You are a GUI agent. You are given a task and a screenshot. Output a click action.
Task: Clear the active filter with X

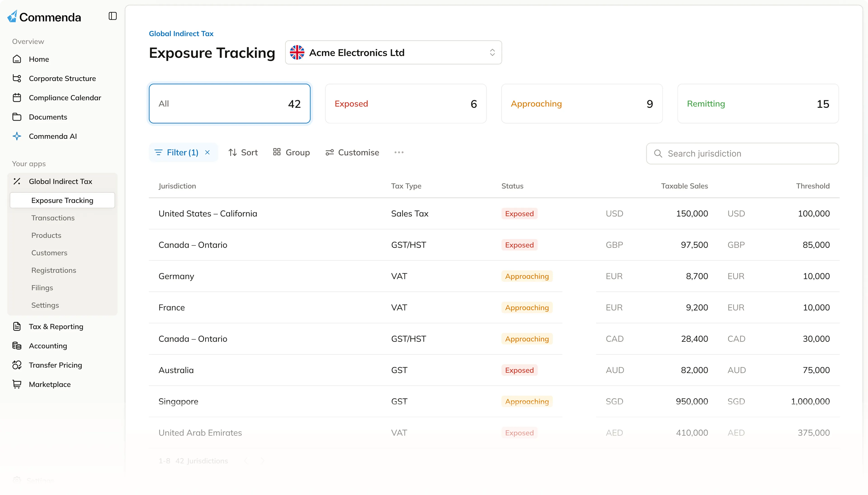207,152
